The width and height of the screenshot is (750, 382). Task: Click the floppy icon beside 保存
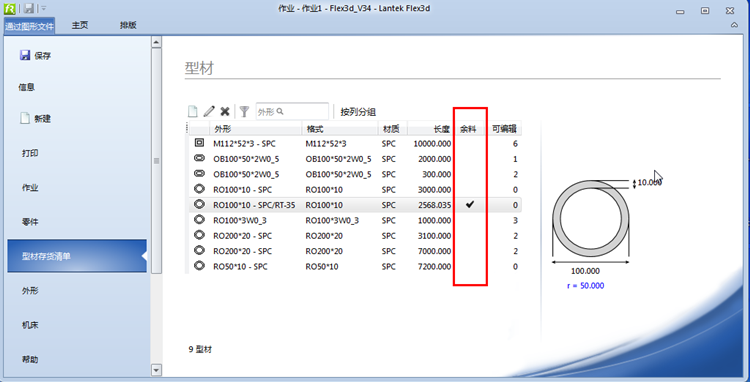point(25,55)
